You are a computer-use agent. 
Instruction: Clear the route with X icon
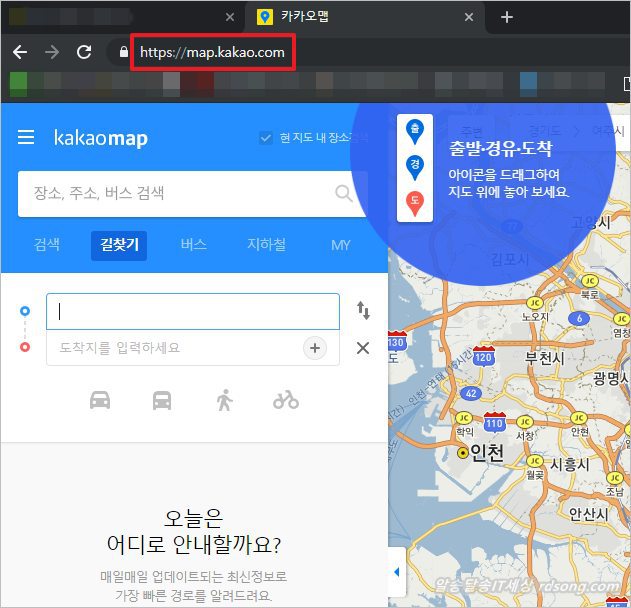coord(363,348)
